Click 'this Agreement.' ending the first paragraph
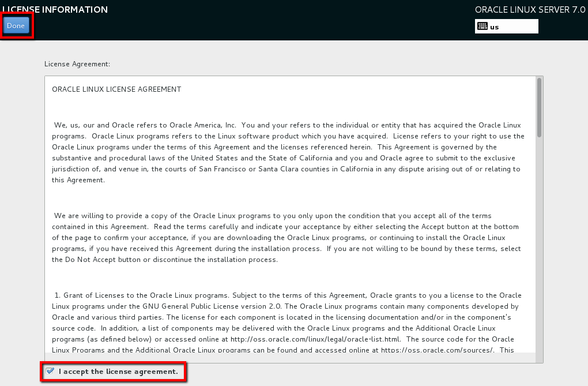Image resolution: width=588 pixels, height=386 pixels. (78, 180)
